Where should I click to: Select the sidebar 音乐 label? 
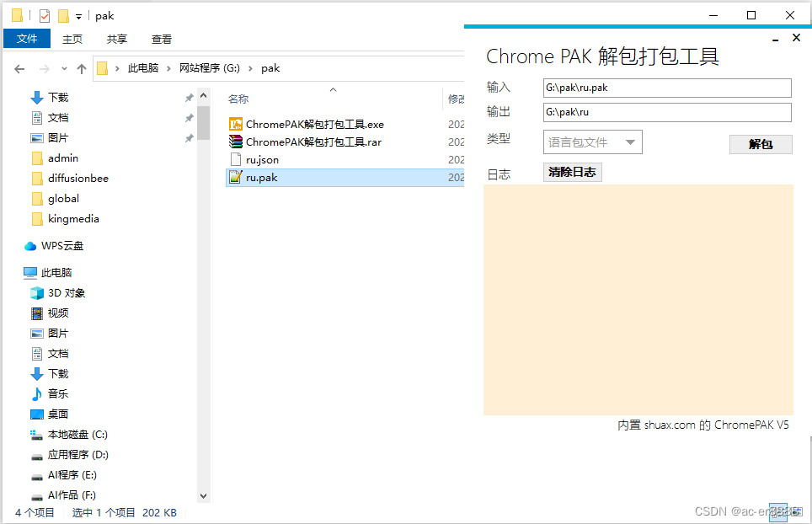(x=58, y=394)
